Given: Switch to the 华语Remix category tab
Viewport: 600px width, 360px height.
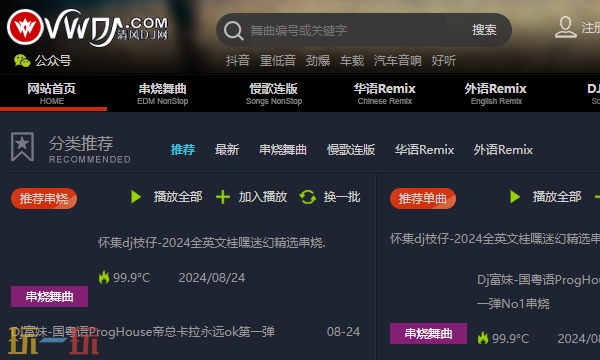Looking at the screenshot, I should (424, 150).
